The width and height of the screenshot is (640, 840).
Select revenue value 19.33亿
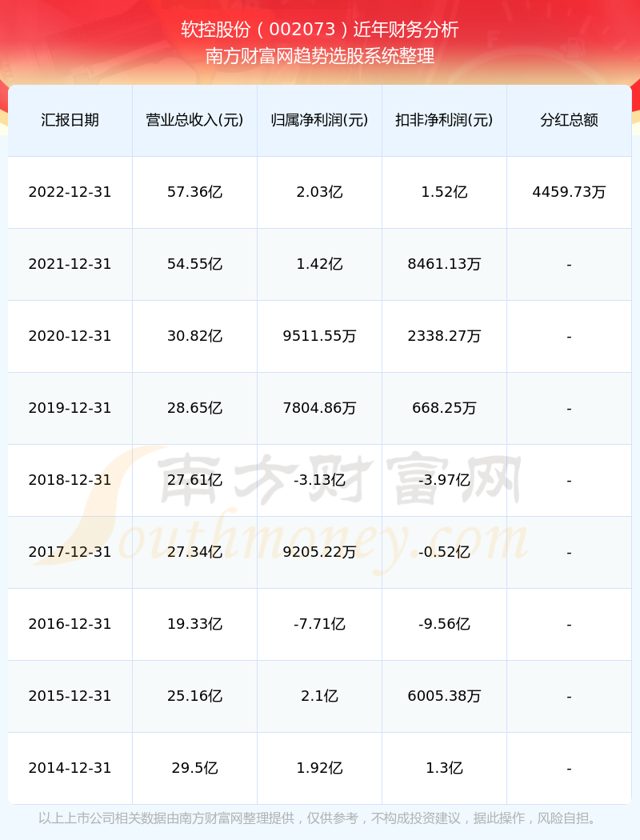point(195,624)
